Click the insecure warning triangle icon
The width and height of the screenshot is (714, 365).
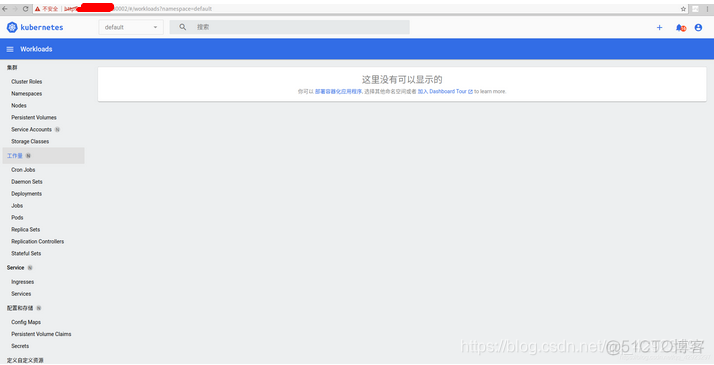tap(37, 9)
